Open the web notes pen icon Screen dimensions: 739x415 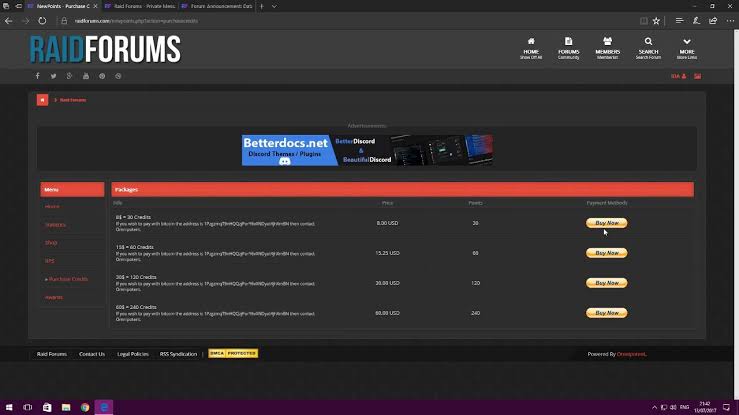pyautogui.click(x=696, y=21)
